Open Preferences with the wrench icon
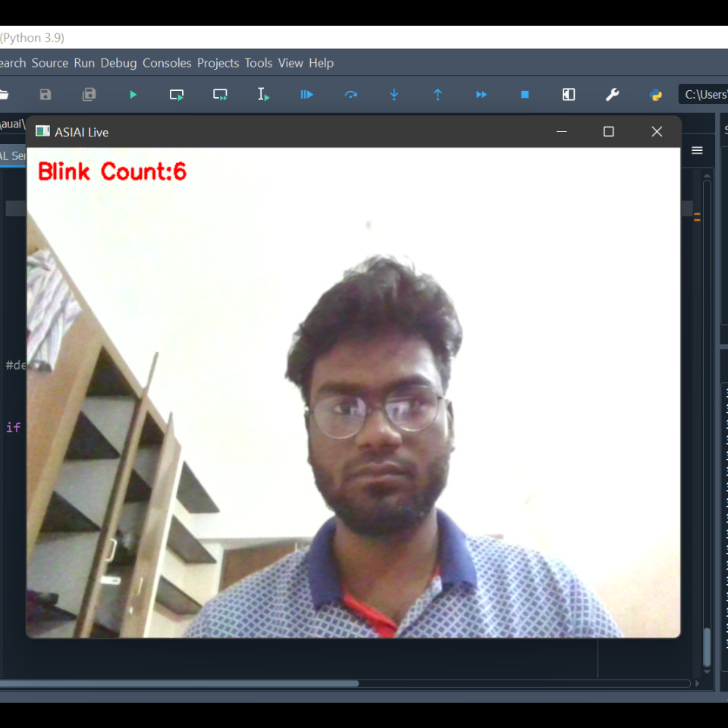Viewport: 728px width, 728px height. (612, 95)
